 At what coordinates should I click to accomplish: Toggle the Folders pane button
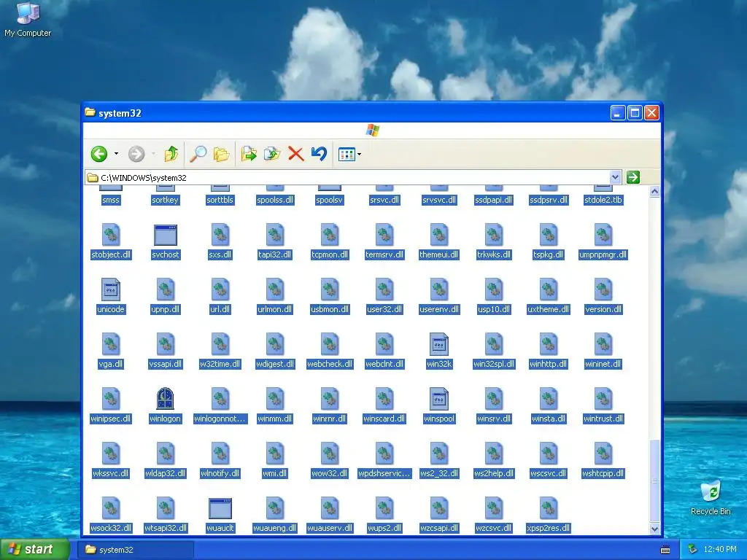coord(222,154)
